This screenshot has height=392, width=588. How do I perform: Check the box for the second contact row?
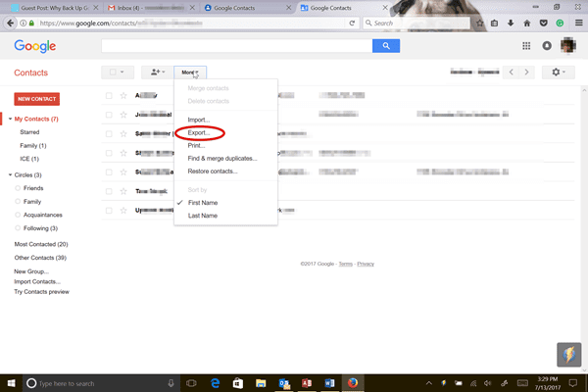[109, 115]
